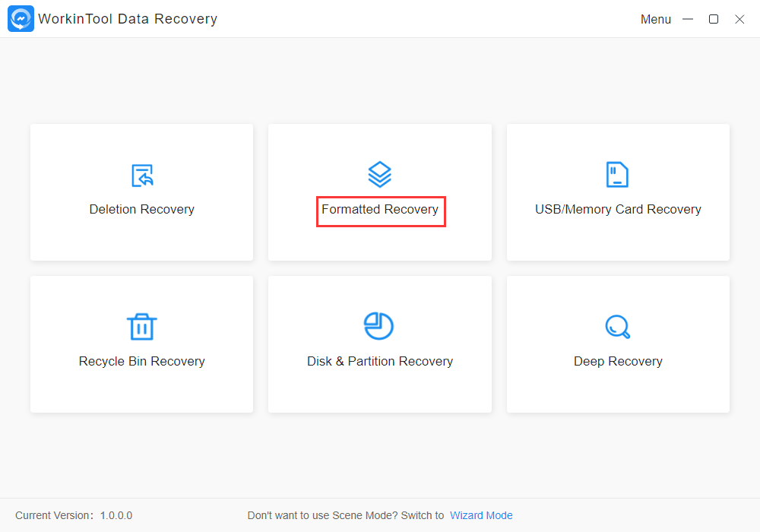Click the Disk & Partition Recovery pie icon
Image resolution: width=760 pixels, height=532 pixels.
[379, 326]
